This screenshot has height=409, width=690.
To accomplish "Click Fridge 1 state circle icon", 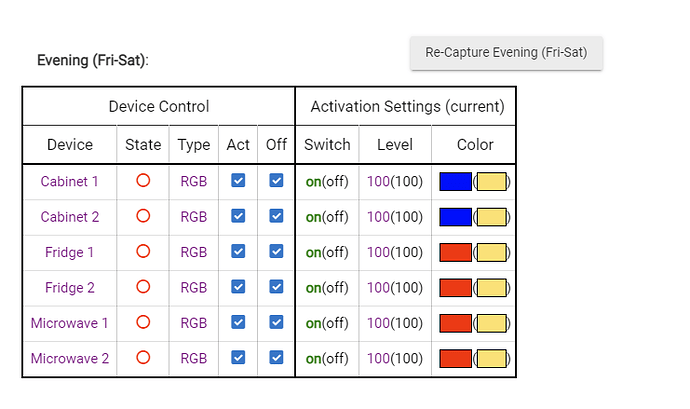I will click(x=143, y=252).
